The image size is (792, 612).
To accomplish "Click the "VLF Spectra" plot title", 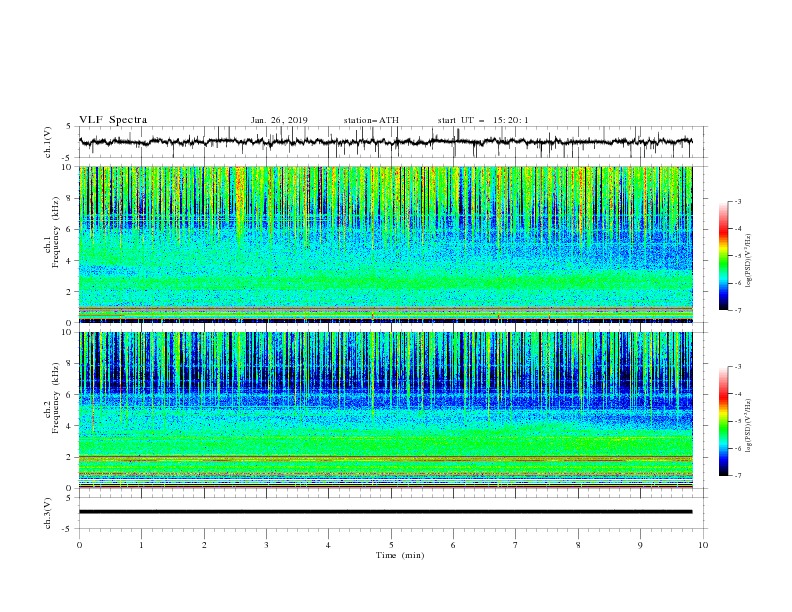I will pyautogui.click(x=113, y=120).
